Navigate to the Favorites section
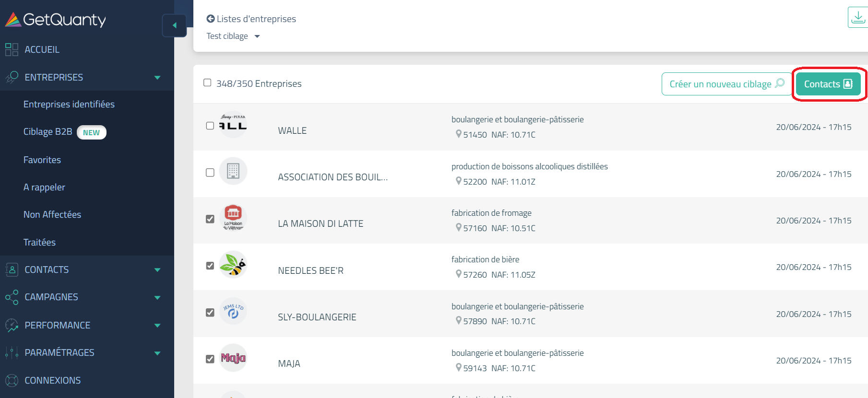The height and width of the screenshot is (398, 868). [42, 159]
